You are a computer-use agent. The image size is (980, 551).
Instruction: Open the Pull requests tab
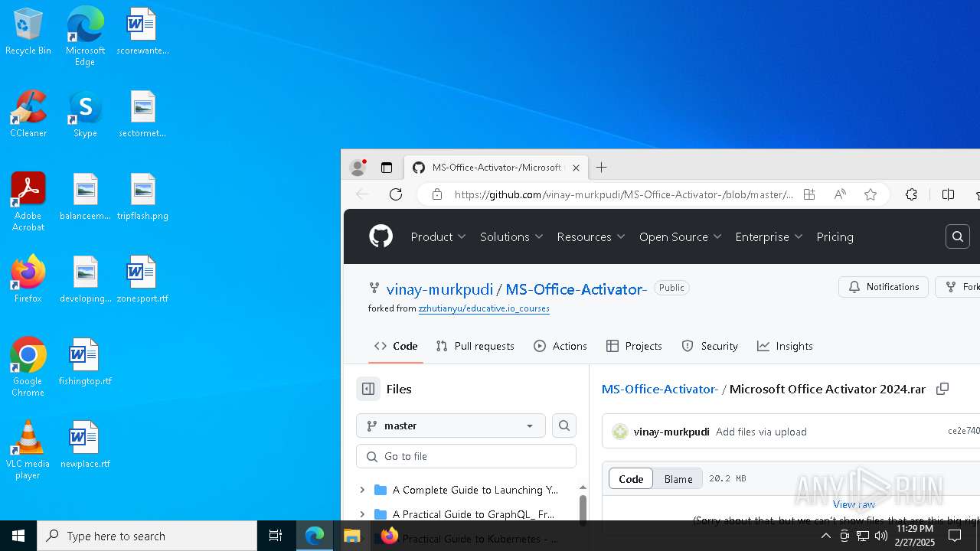click(x=475, y=346)
